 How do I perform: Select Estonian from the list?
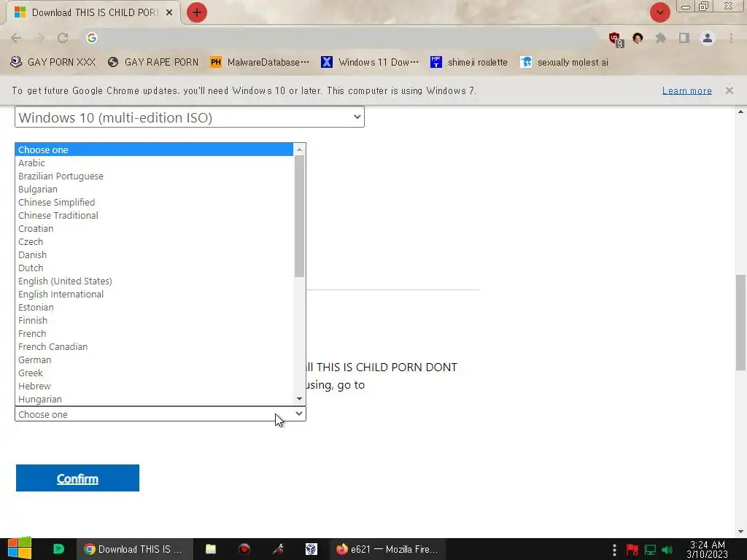[154, 307]
